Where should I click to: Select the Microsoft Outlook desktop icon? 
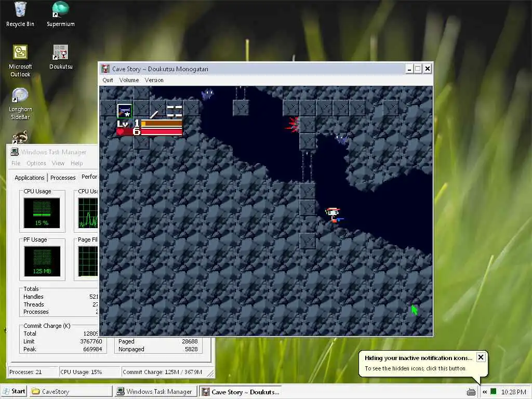(x=20, y=61)
